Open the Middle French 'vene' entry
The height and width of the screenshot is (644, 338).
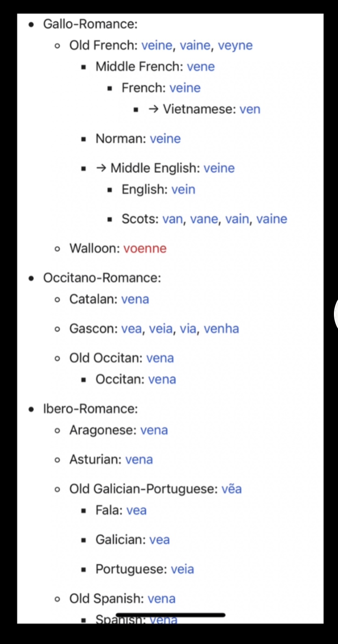coord(201,67)
